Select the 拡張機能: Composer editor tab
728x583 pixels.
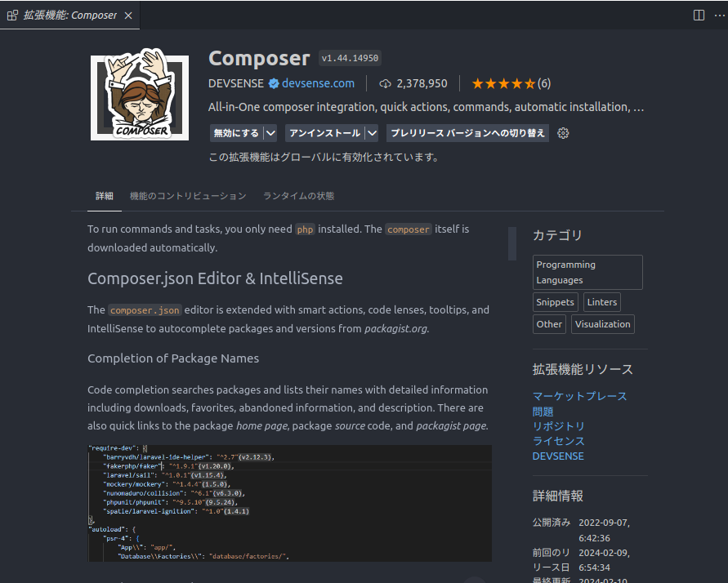[69, 16]
